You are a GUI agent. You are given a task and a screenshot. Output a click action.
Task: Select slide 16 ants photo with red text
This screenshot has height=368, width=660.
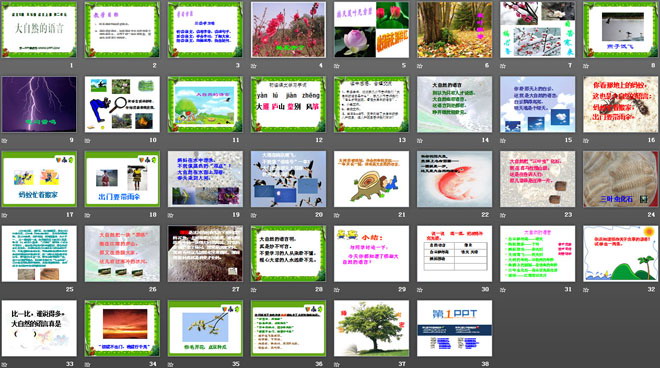(x=621, y=104)
